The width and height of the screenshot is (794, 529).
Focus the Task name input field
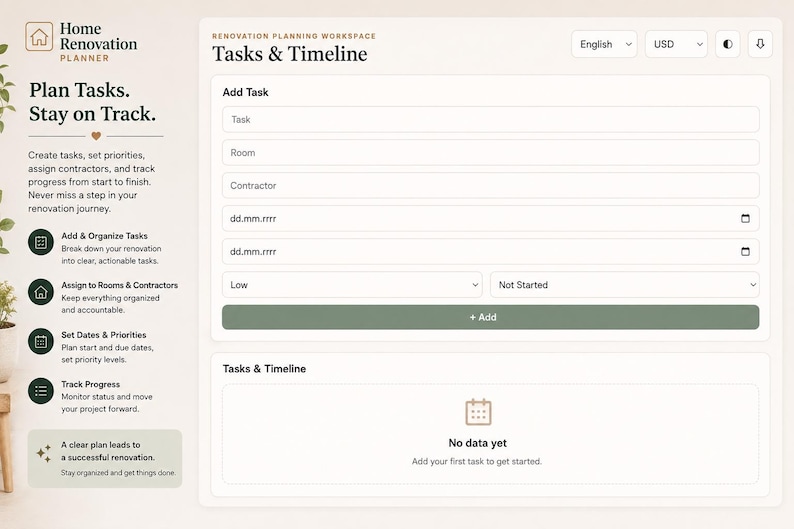coord(490,119)
